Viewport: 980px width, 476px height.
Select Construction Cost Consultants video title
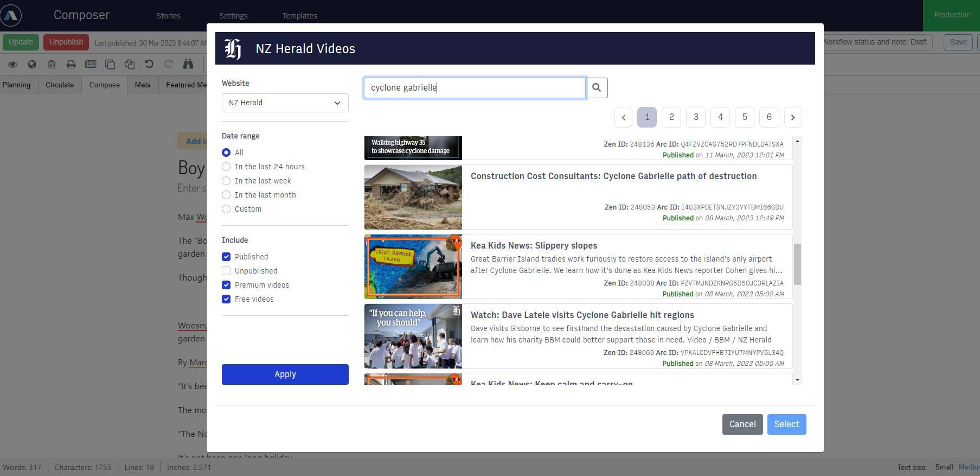[614, 176]
